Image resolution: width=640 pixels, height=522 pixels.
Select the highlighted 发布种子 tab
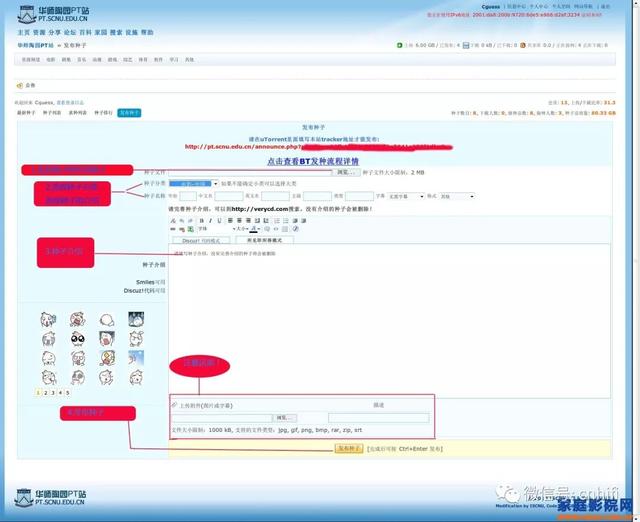click(x=129, y=113)
